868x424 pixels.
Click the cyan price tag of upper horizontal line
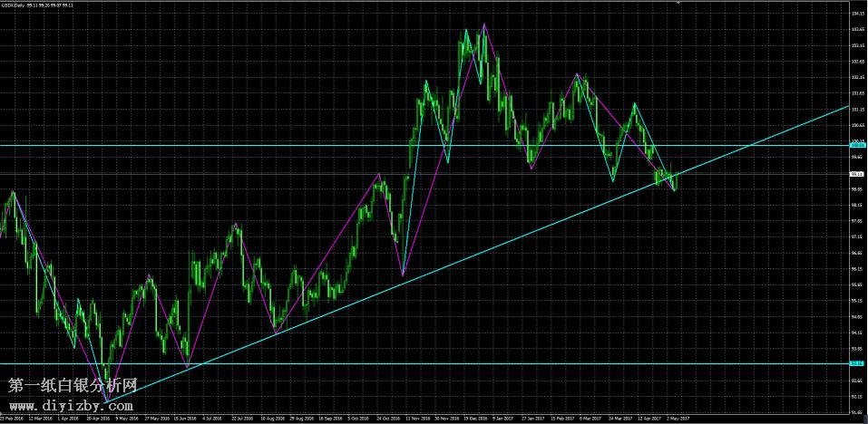[x=859, y=145]
